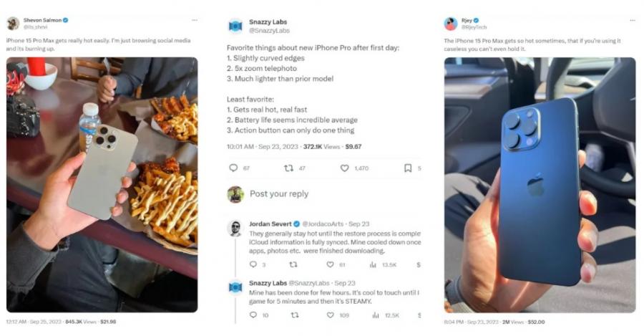Open more options menu on Snazzy Labs tweet

[x=416, y=21]
